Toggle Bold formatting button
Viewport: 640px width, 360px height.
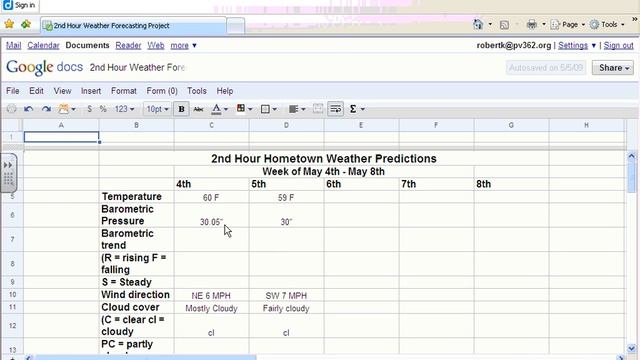pyautogui.click(x=181, y=109)
